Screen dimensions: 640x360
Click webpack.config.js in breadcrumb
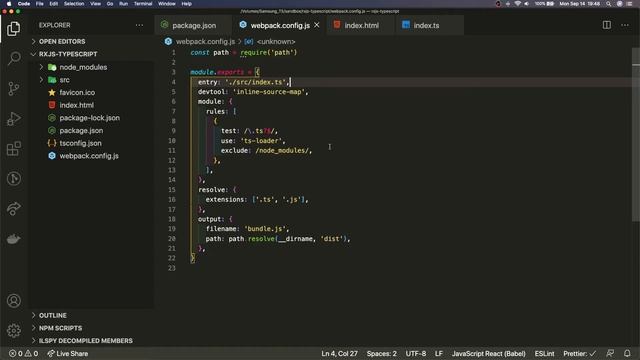click(205, 42)
